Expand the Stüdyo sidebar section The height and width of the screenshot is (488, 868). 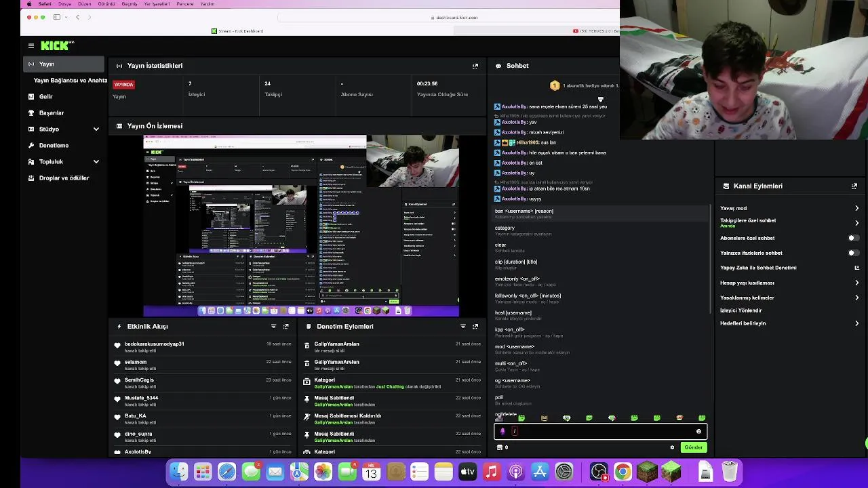pos(96,129)
